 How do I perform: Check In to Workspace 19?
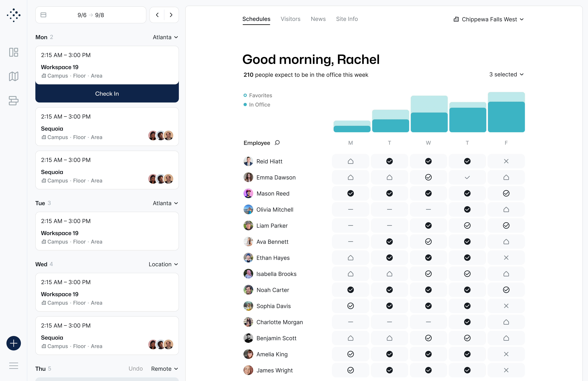[x=107, y=93]
